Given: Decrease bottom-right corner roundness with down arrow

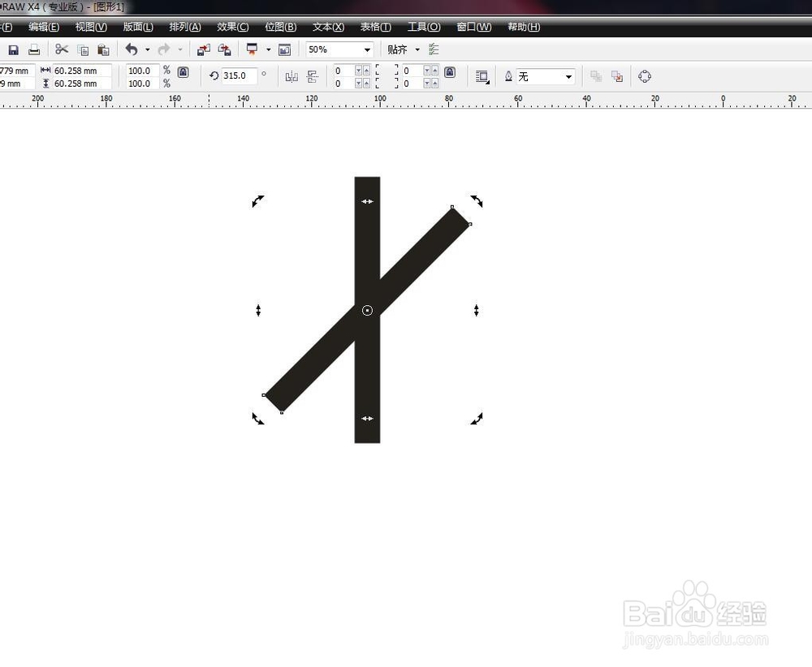Looking at the screenshot, I should [427, 84].
